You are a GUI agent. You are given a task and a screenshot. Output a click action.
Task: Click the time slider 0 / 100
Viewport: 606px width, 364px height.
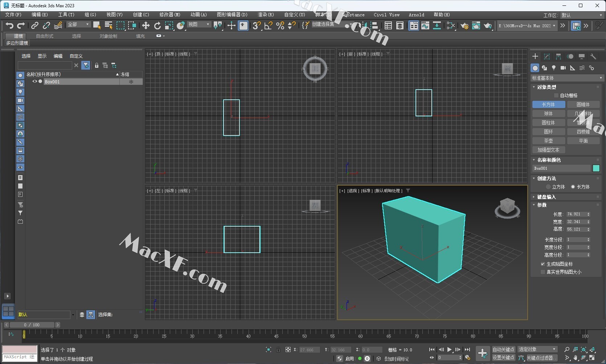click(32, 325)
